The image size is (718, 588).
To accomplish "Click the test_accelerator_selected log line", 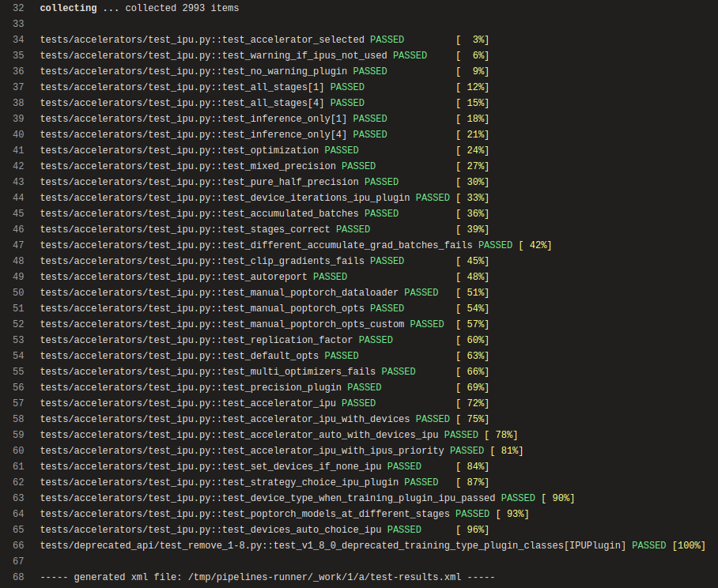I will coord(264,40).
